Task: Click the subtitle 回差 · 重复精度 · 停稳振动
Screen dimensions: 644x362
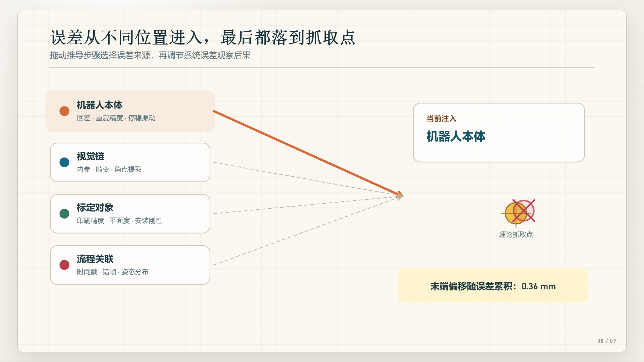Action: tap(116, 118)
